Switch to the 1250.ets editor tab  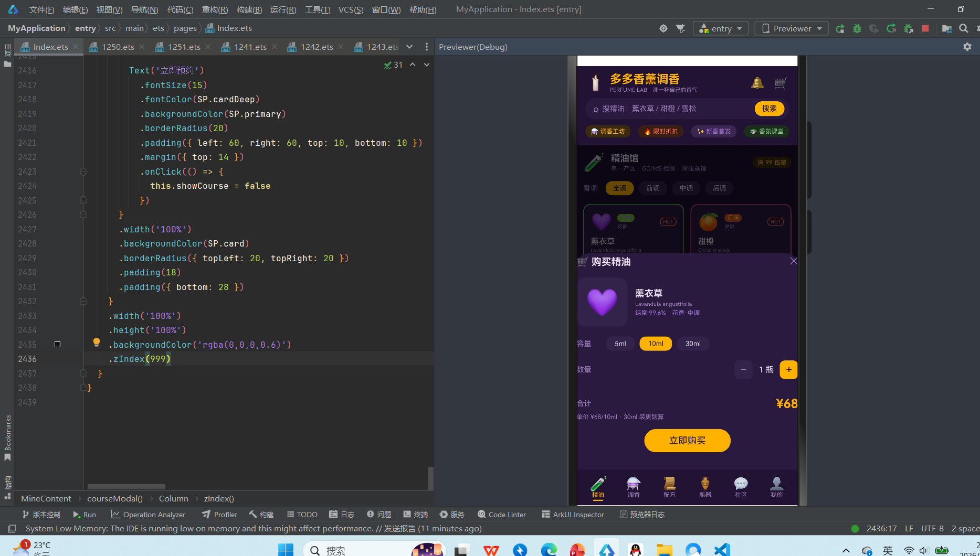tap(118, 47)
